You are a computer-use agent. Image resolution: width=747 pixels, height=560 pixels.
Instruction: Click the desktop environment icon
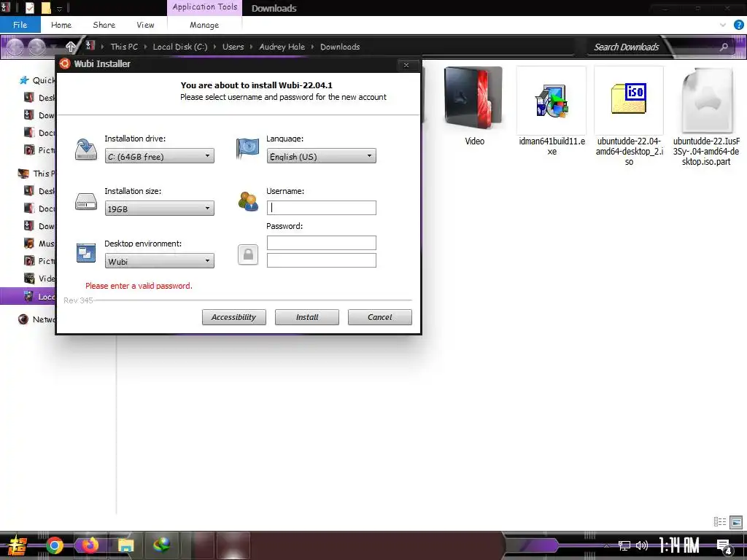pyautogui.click(x=86, y=253)
